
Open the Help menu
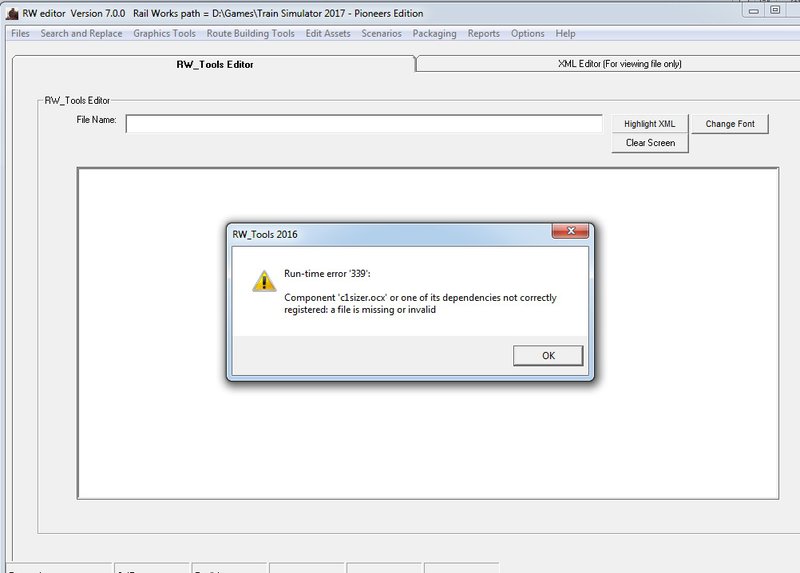point(565,34)
